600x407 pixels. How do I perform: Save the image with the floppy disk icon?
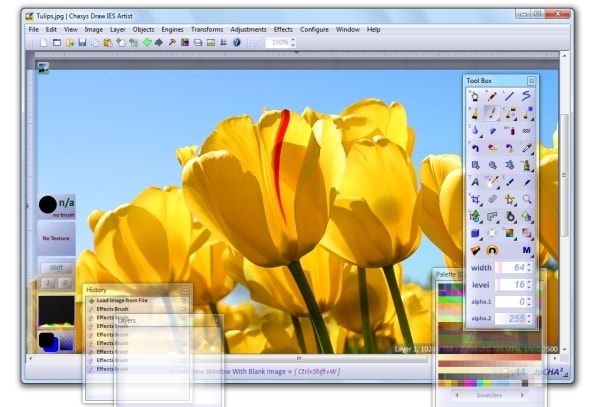pos(82,42)
